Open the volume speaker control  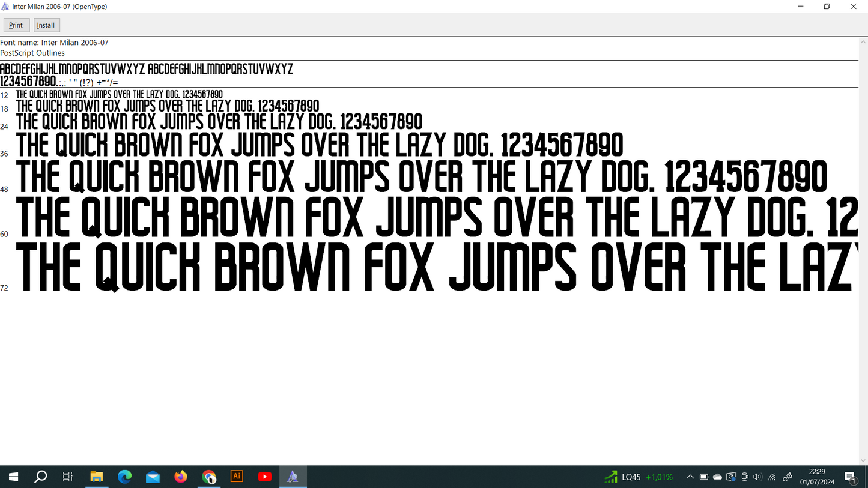click(x=757, y=477)
